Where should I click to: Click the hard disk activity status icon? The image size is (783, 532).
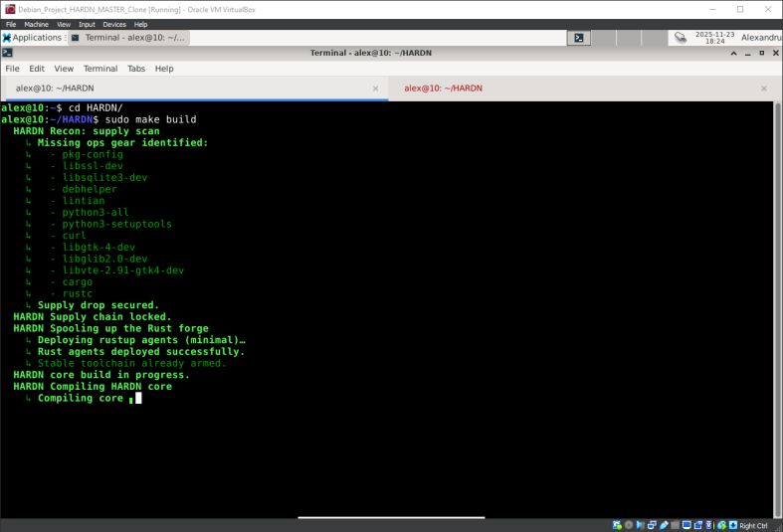tap(617, 525)
